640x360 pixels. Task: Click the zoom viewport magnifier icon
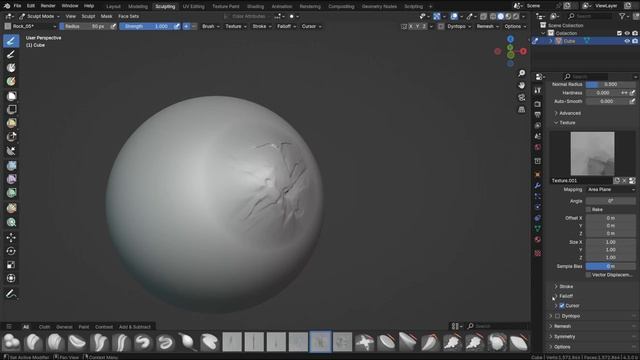click(522, 73)
